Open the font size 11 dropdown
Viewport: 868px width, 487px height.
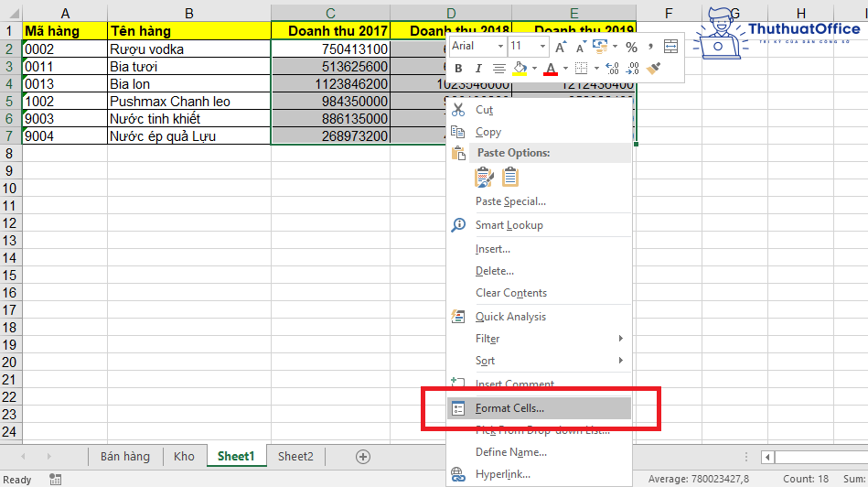click(x=542, y=46)
